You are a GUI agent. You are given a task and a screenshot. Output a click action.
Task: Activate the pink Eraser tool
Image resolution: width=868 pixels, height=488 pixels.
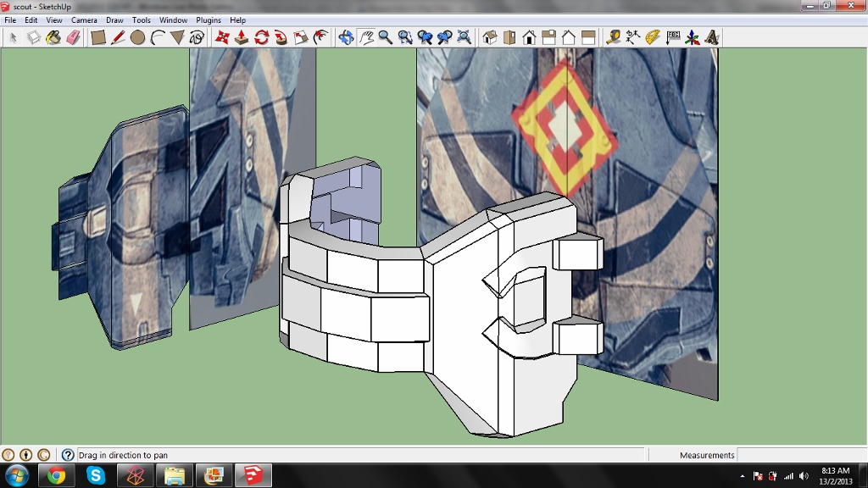pos(73,37)
